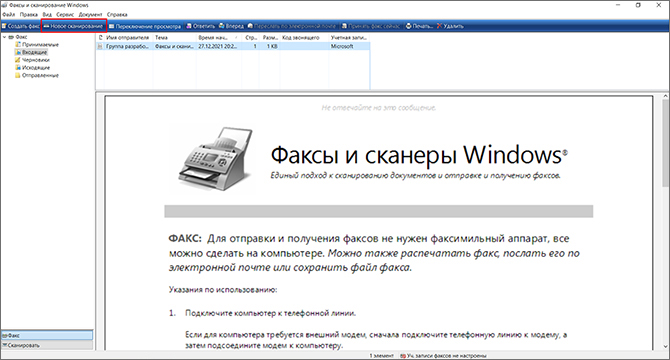This screenshot has width=670, height=360.
Task: Click Переслать по электронной почте button
Action: point(292,26)
